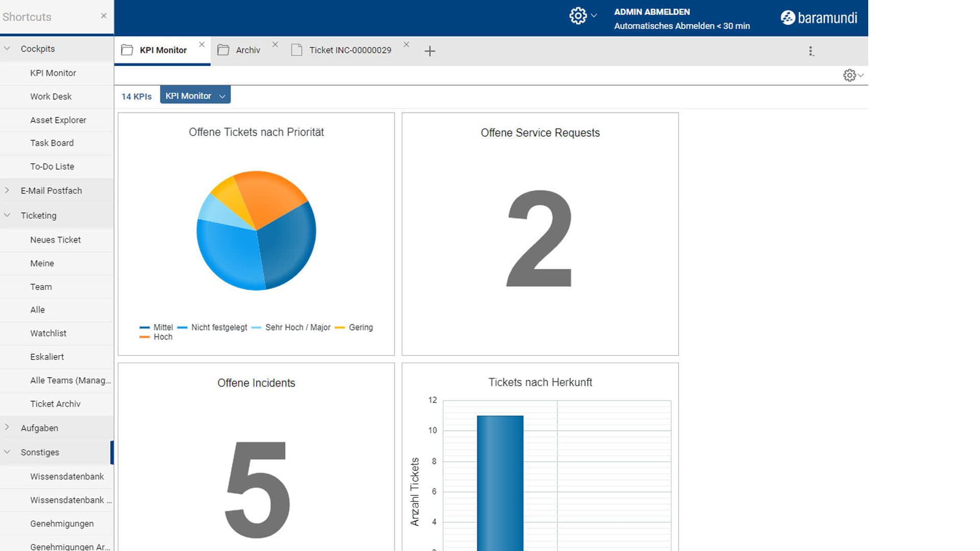The height and width of the screenshot is (551, 980).
Task: Click the baramundi logo
Action: pyautogui.click(x=819, y=18)
